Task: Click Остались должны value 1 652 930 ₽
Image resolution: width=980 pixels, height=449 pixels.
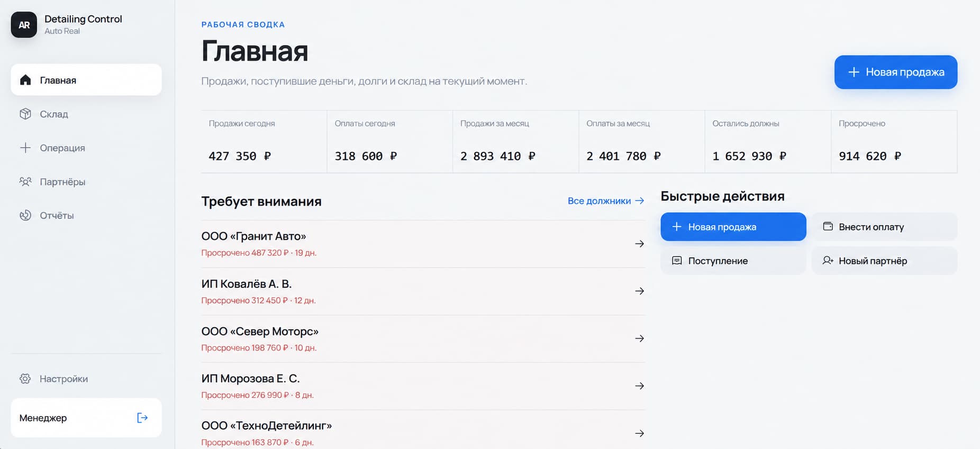Action: 749,156
